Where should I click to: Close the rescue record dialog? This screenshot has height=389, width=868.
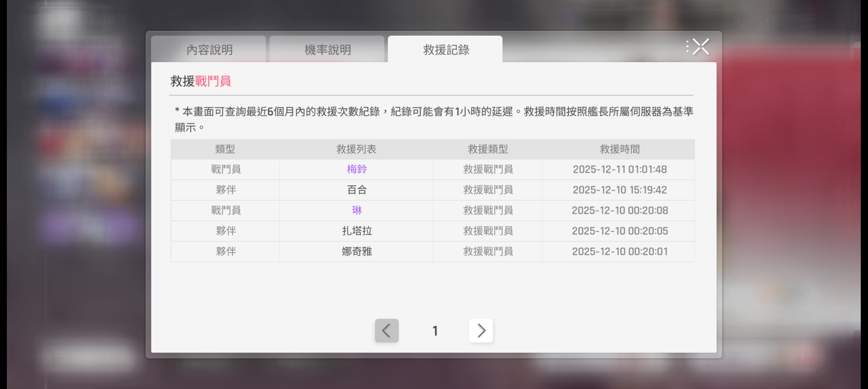700,47
